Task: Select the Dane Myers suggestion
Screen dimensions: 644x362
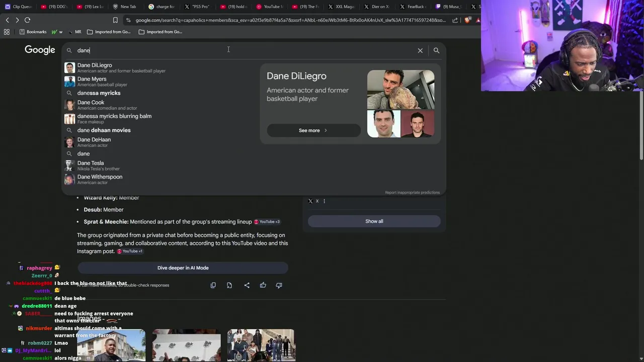Action: pyautogui.click(x=161, y=81)
